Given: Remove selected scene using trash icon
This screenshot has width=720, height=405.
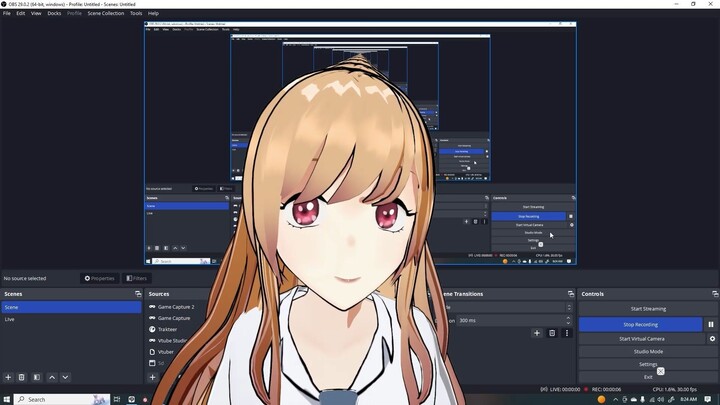Looking at the screenshot, I should tap(22, 377).
